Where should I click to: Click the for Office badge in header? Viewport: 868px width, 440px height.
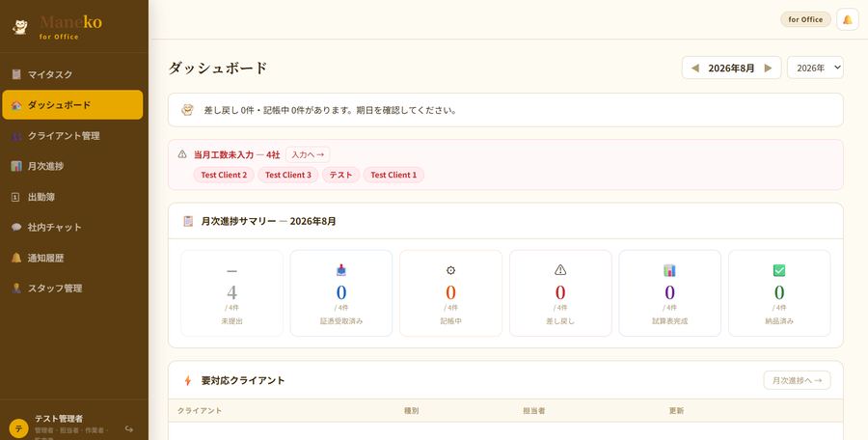pyautogui.click(x=805, y=19)
